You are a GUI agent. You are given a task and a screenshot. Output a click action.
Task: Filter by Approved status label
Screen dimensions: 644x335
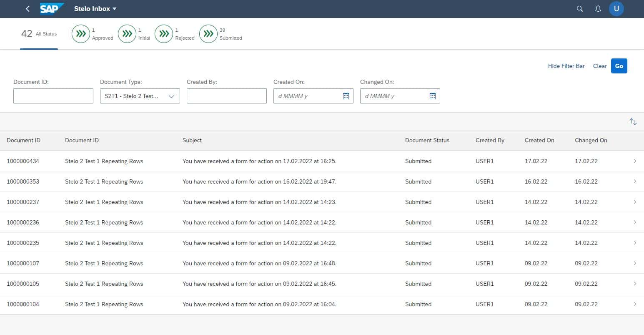(103, 38)
